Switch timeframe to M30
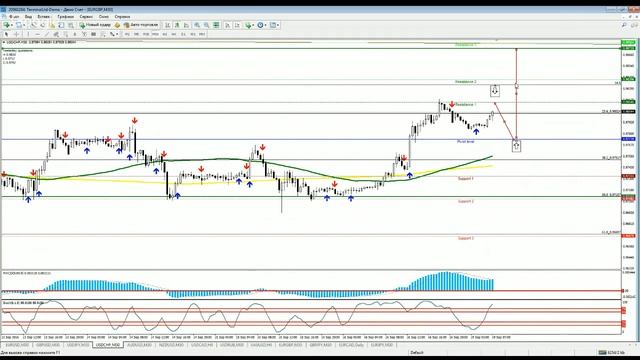640x360 pixels. coord(155,34)
